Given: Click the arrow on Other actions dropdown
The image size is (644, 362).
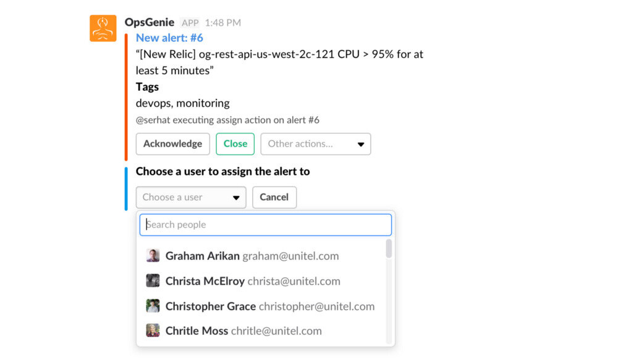Looking at the screenshot, I should (361, 145).
